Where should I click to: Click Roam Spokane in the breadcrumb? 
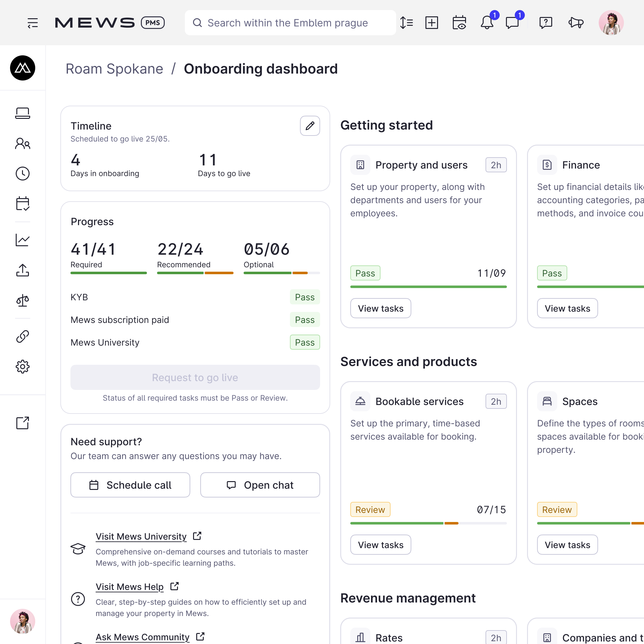tap(114, 69)
